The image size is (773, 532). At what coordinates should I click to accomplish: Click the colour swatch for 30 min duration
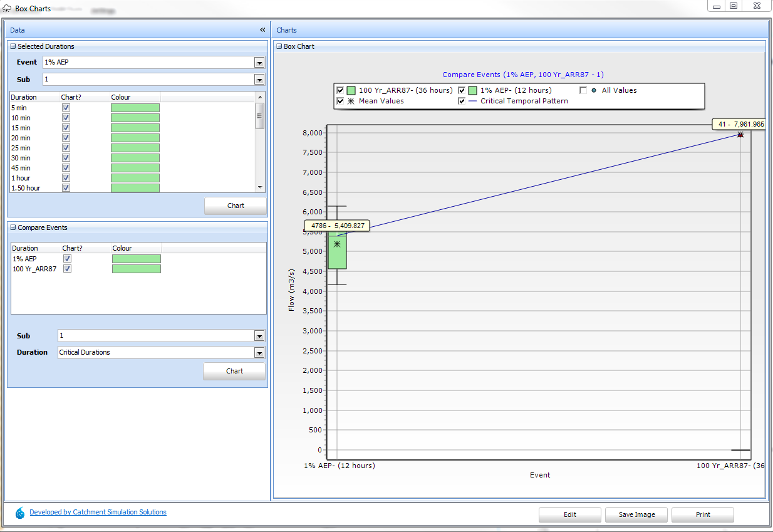click(135, 158)
